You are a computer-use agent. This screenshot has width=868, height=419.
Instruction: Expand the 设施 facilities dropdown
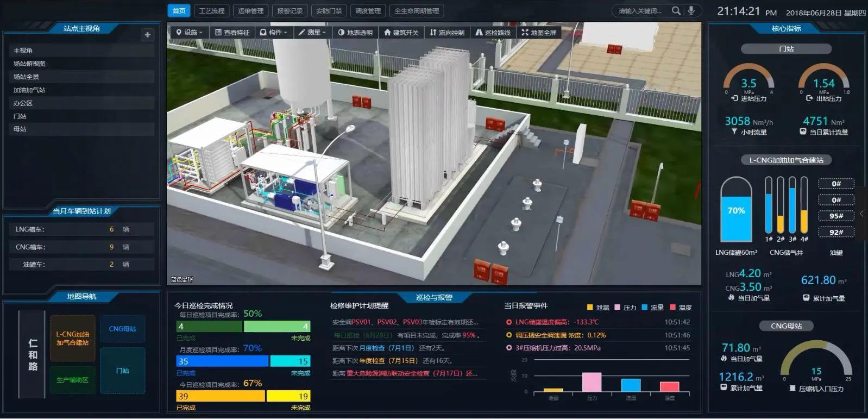click(189, 33)
